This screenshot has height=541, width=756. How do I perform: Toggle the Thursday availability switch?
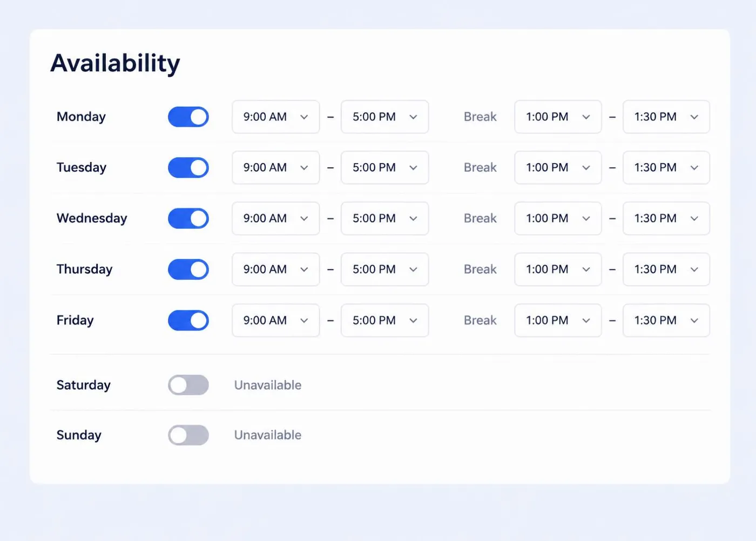tap(188, 269)
